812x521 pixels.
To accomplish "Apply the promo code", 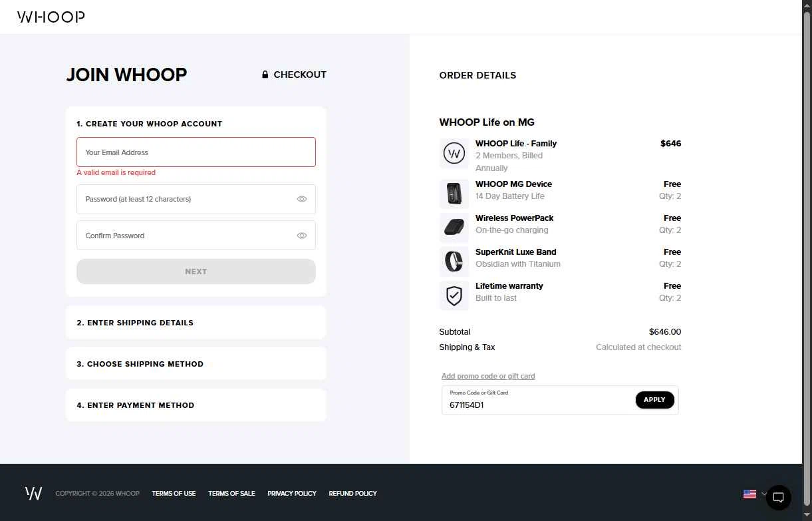I will coord(654,400).
